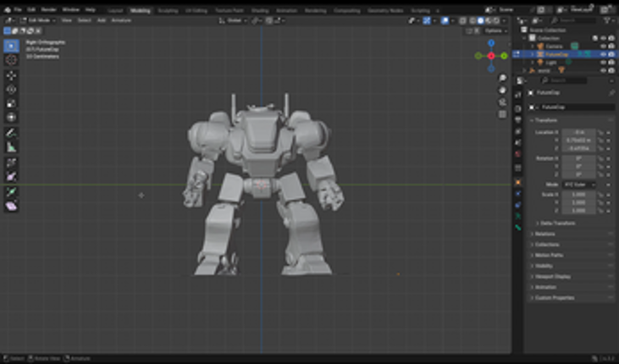Select the Cursor tool in the toolbar
The height and width of the screenshot is (364, 619).
coord(11,60)
